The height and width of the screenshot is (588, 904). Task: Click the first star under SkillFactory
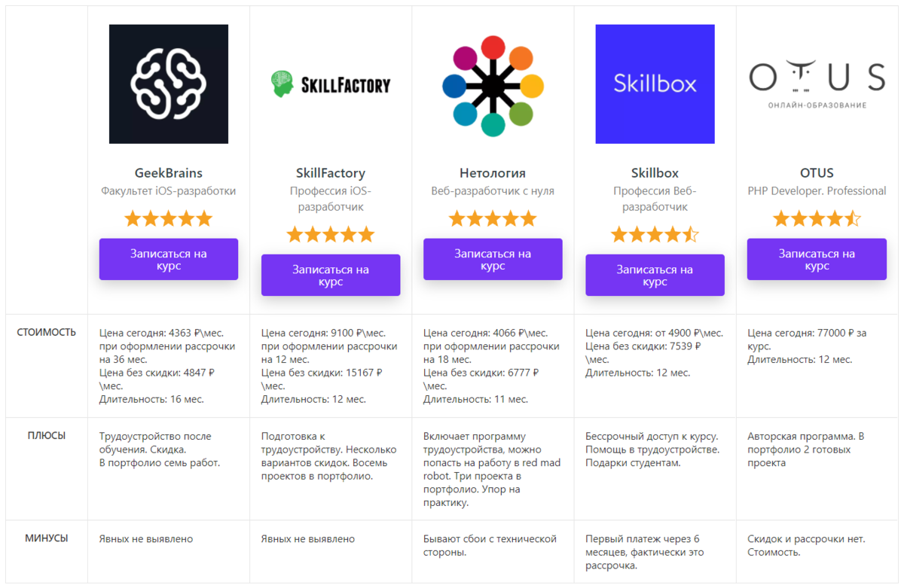point(296,234)
